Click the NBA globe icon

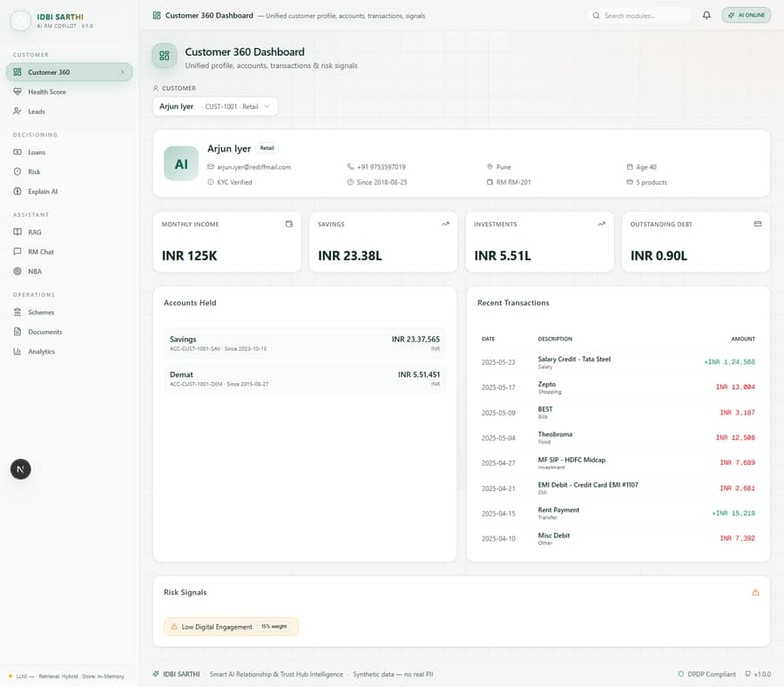17,272
